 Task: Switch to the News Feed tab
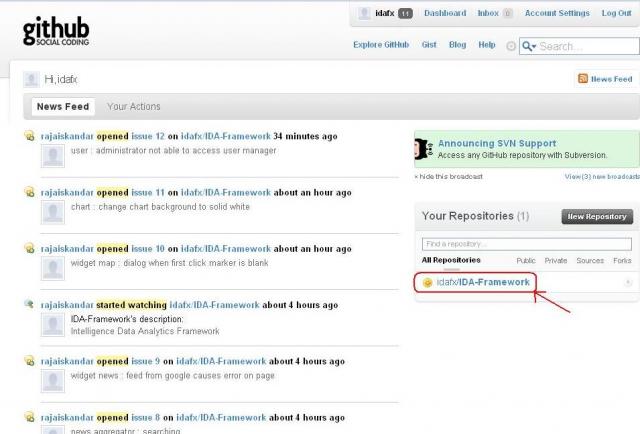pos(63,107)
